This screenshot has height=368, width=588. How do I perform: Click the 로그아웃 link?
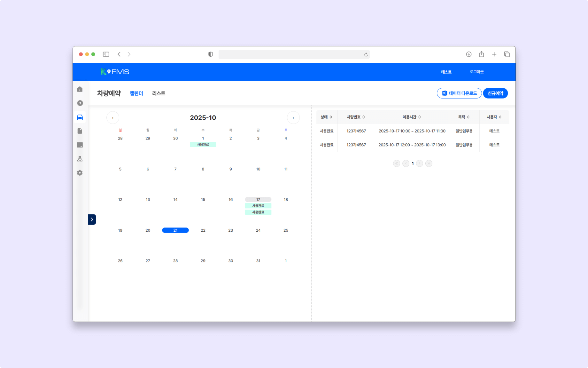tap(476, 72)
